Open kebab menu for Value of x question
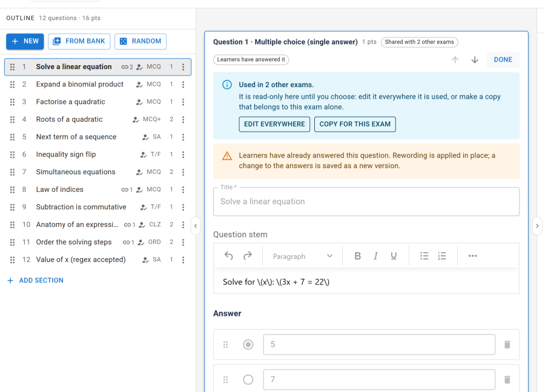This screenshot has width=545, height=392. (x=183, y=260)
